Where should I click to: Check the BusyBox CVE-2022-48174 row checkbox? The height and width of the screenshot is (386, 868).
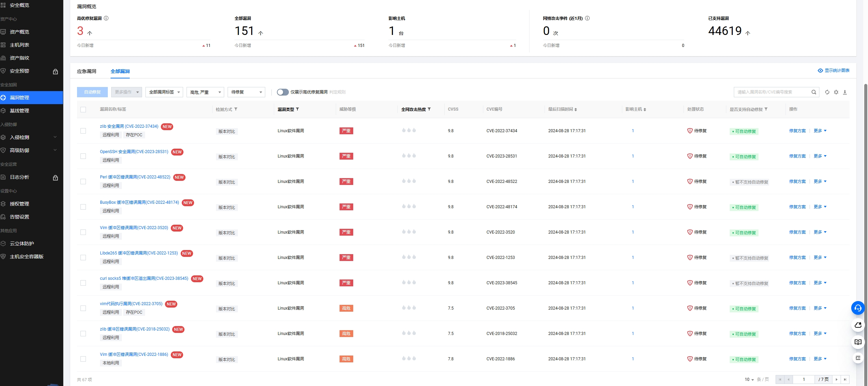coord(83,207)
